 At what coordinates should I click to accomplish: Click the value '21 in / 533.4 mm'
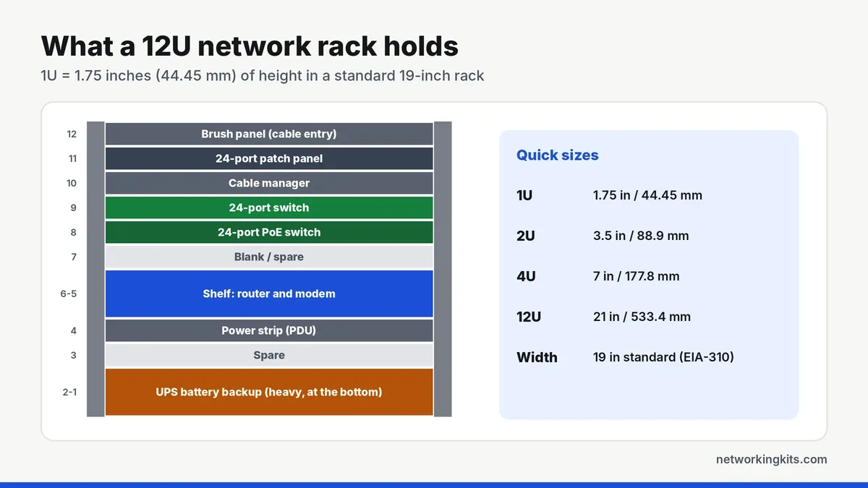point(642,317)
